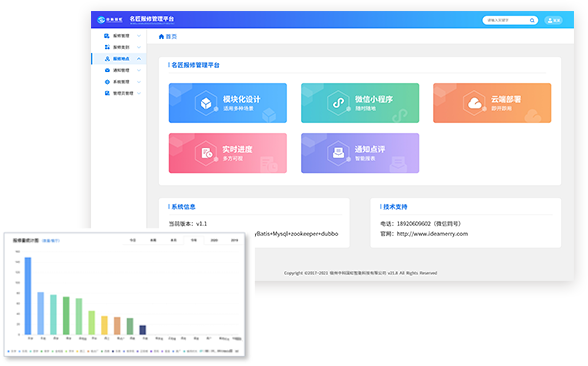The image size is (588, 366).
Task: Open the 云端部署 feature card
Action: pyautogui.click(x=492, y=103)
